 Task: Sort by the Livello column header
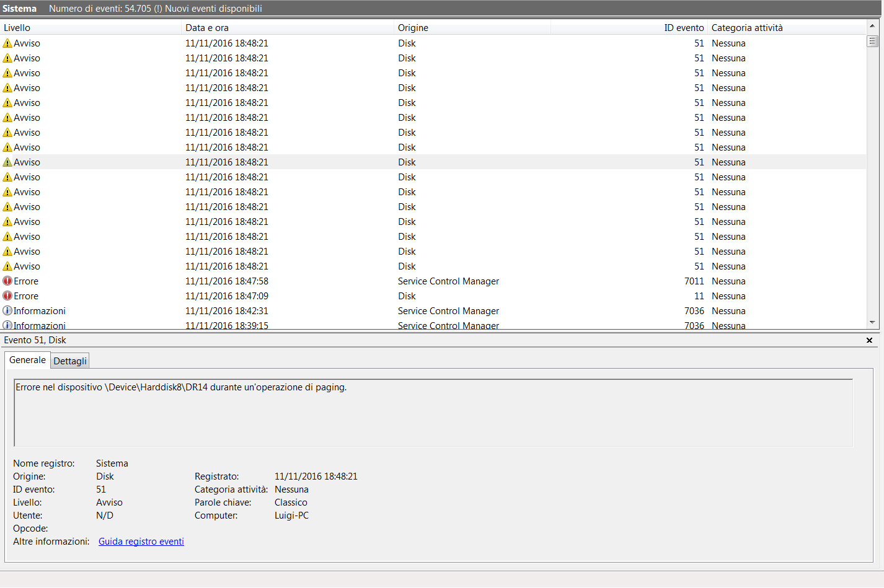[x=91, y=28]
